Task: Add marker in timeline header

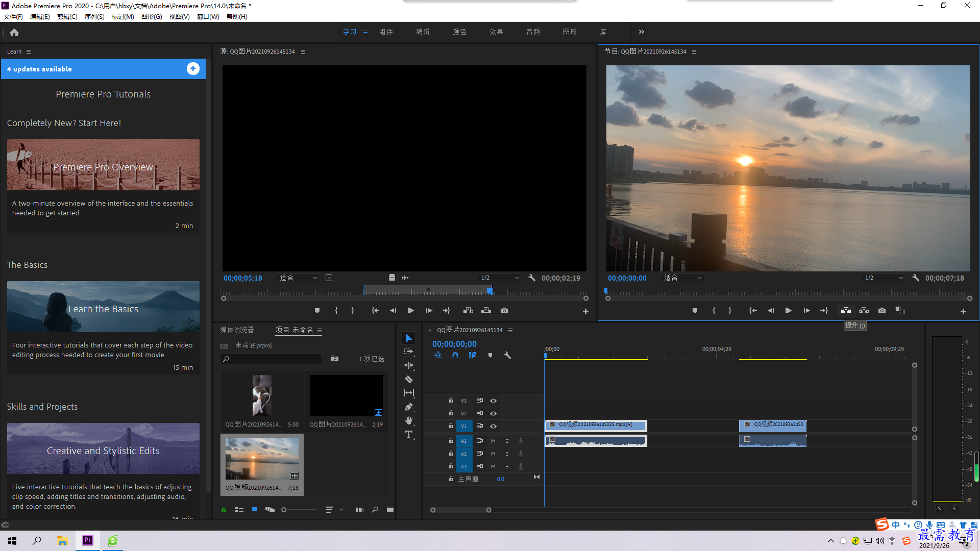Action: coord(490,355)
